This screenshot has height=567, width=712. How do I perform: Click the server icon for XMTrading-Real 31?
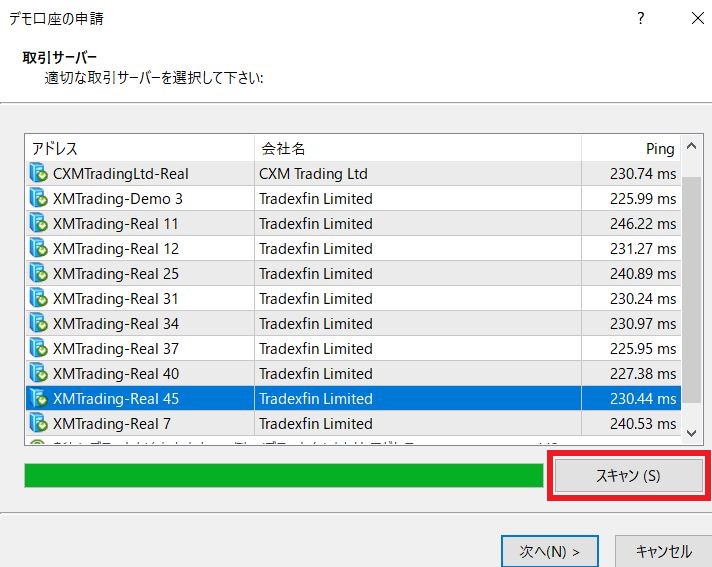pyautogui.click(x=39, y=299)
